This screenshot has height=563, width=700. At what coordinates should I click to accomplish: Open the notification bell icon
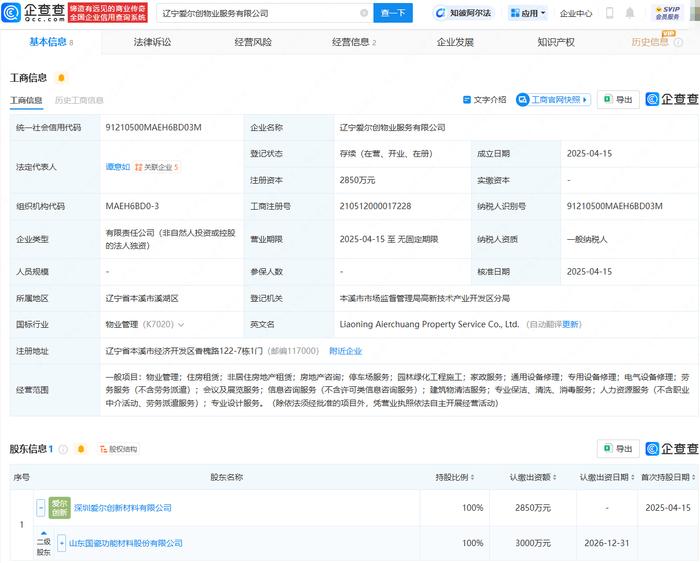tap(630, 13)
